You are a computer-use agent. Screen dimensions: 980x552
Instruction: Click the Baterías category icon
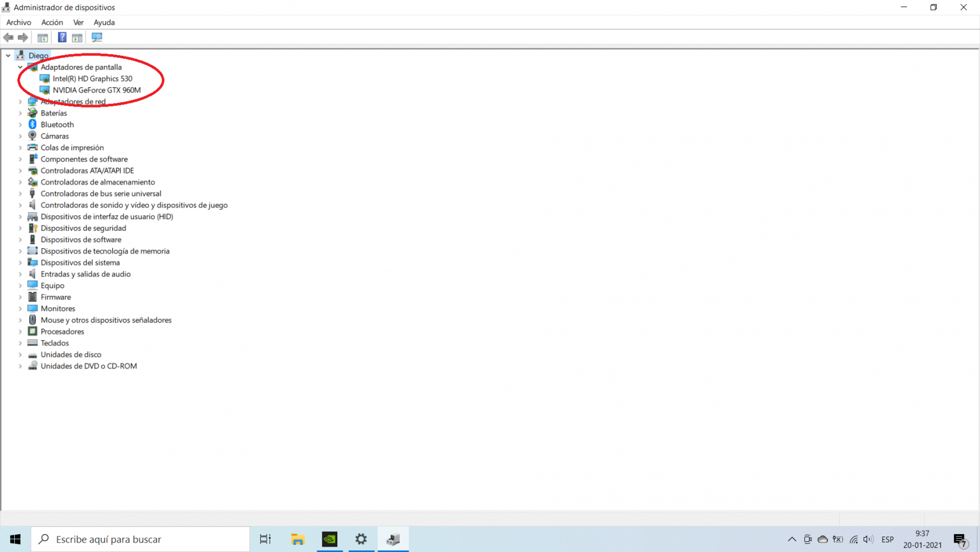tap(33, 113)
